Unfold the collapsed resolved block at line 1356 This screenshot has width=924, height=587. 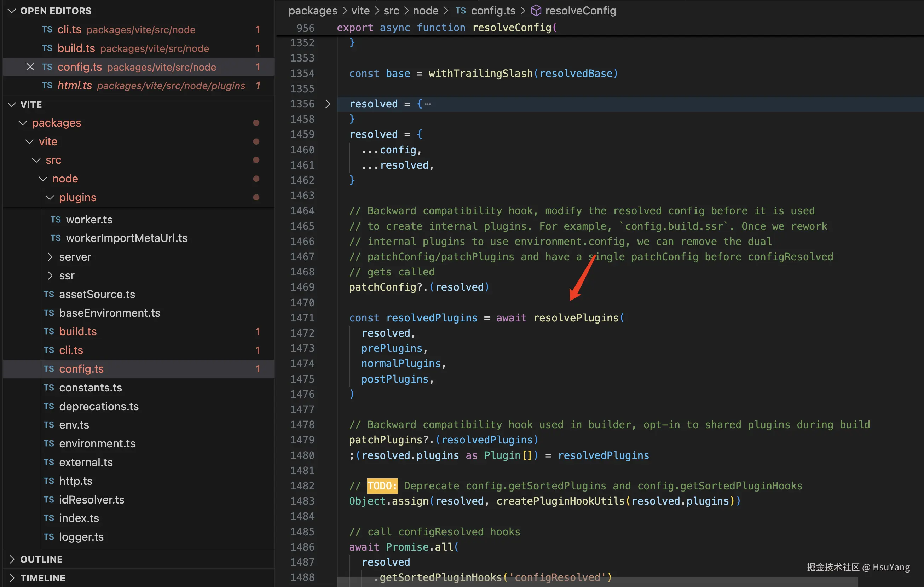(327, 104)
